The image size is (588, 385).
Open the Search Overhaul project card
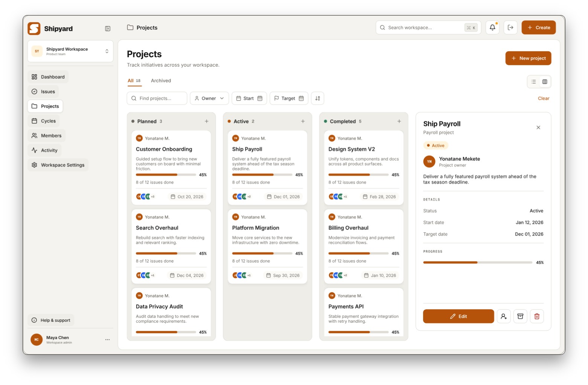click(171, 246)
